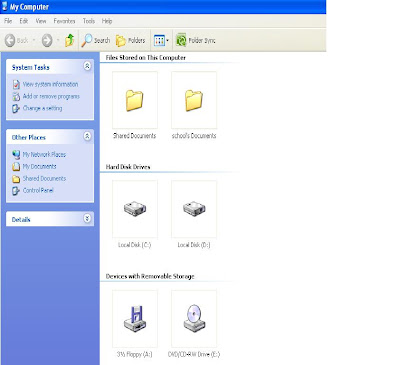Click the Files Stored on This Computer heading

(x=145, y=58)
